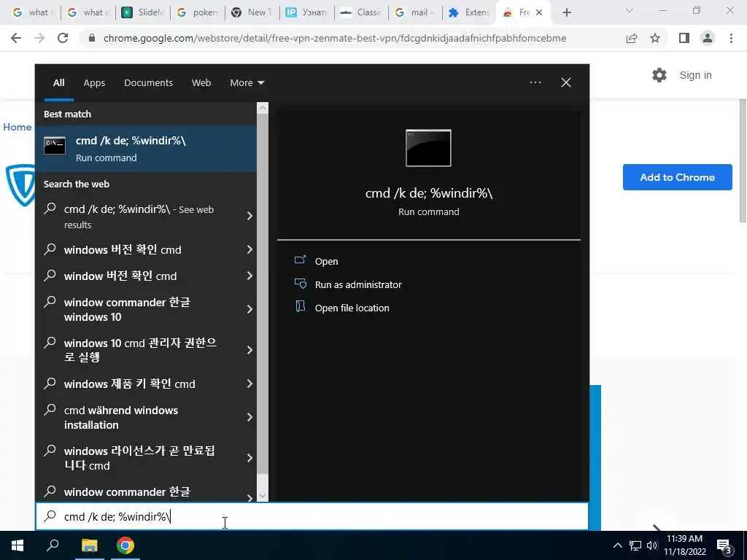Click the large command prompt preview icon

pyautogui.click(x=428, y=148)
